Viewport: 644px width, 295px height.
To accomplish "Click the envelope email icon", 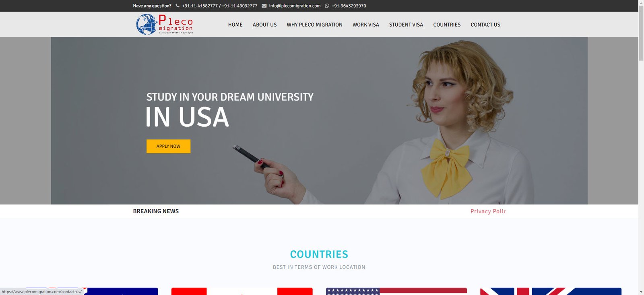I will coord(264,6).
